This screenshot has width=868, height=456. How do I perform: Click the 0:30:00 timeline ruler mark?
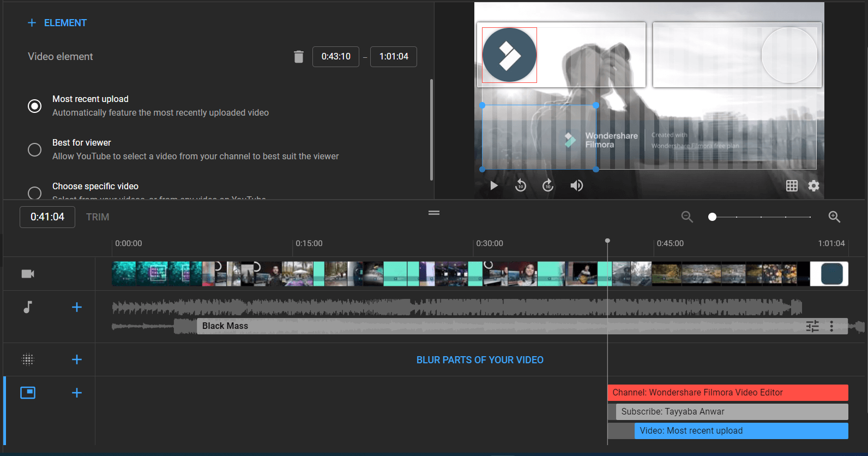pyautogui.click(x=490, y=243)
